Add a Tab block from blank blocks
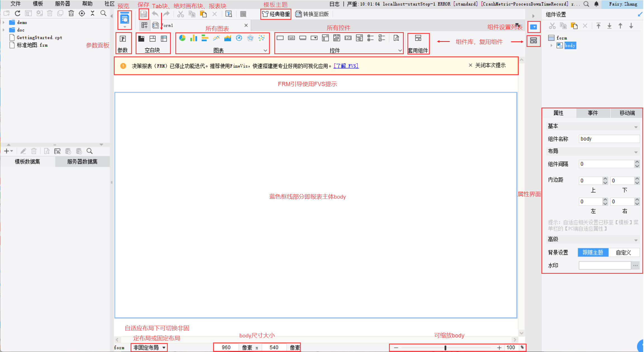 click(141, 39)
